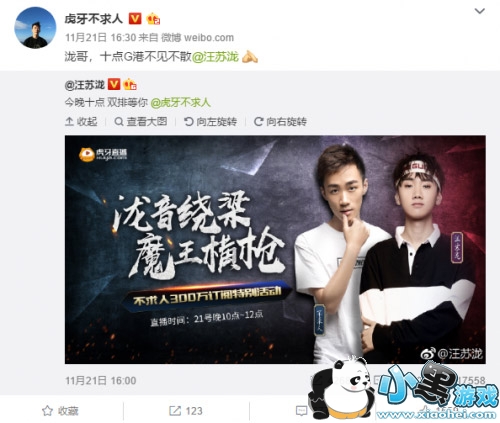
Task: Click the green @虎牙不求人 mention in the repost
Action: pos(181,102)
